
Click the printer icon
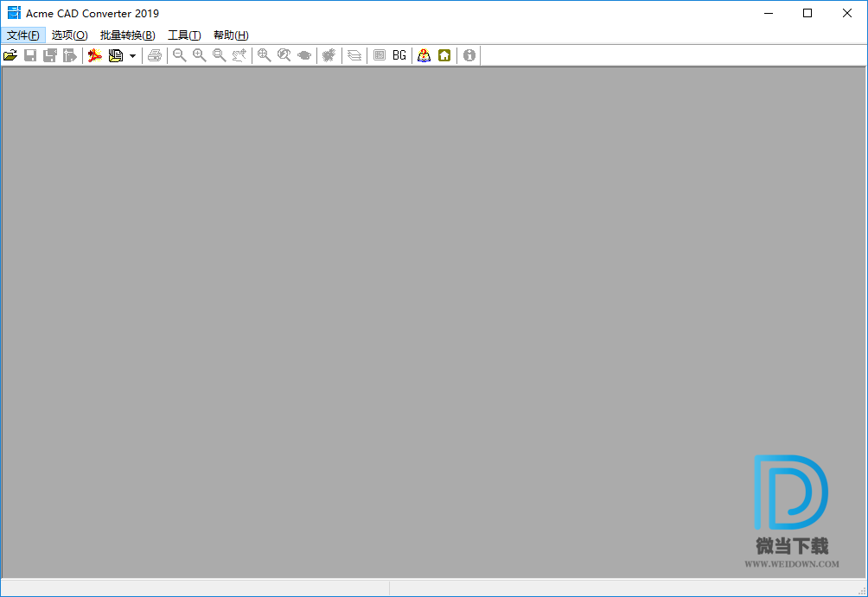pyautogui.click(x=155, y=55)
